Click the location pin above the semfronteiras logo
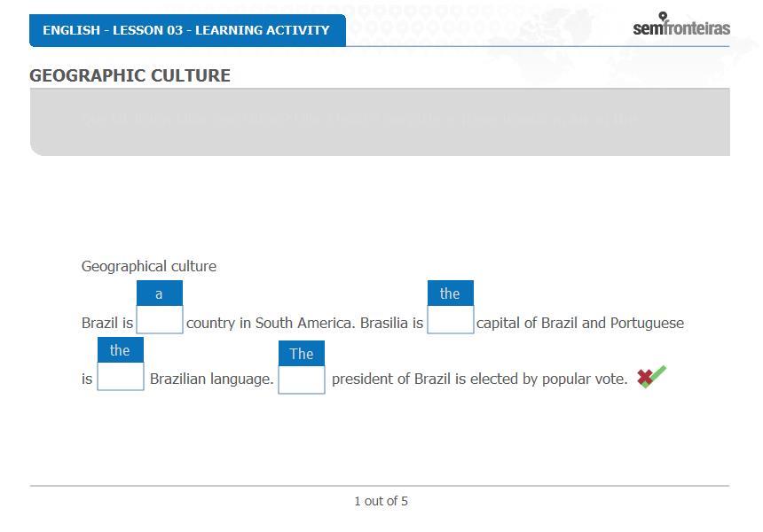Image resolution: width=763 pixels, height=532 pixels. coord(663,16)
